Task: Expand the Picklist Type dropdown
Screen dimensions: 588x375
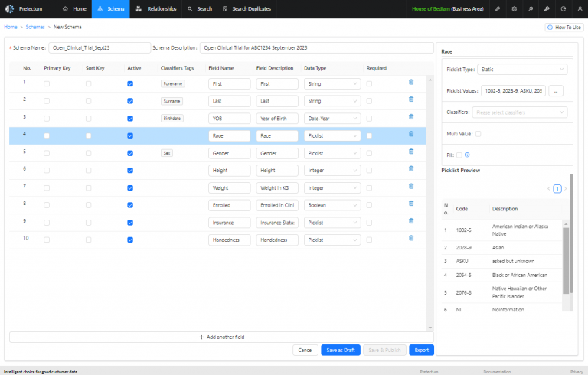Action: tap(522, 70)
